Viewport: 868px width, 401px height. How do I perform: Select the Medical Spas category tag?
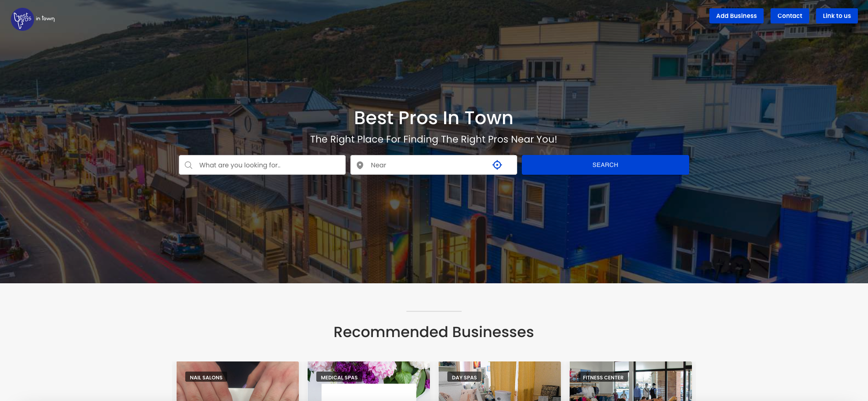339,378
